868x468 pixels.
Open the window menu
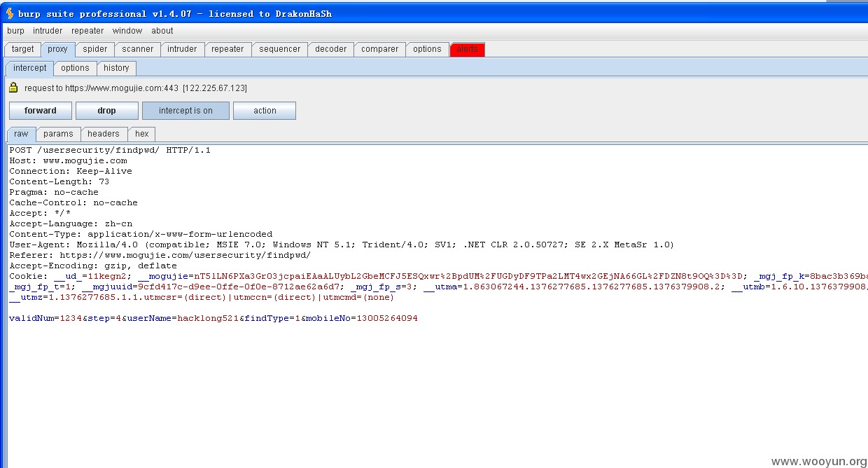coord(127,31)
